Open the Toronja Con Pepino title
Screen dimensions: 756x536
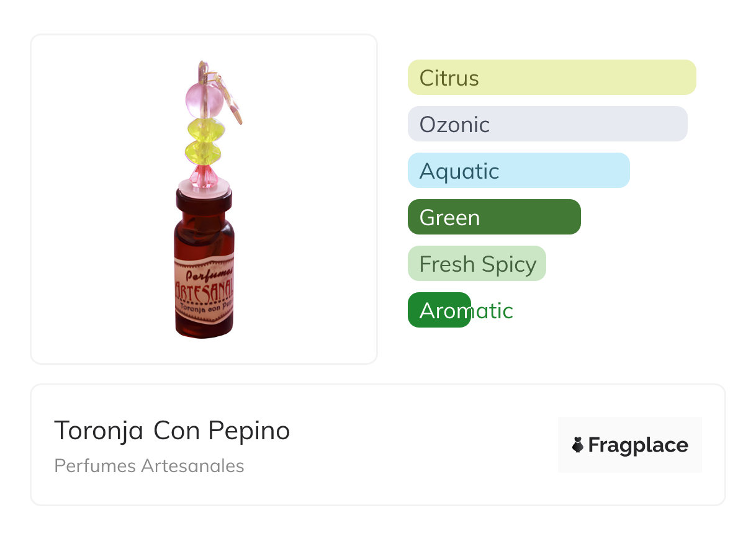(x=172, y=430)
